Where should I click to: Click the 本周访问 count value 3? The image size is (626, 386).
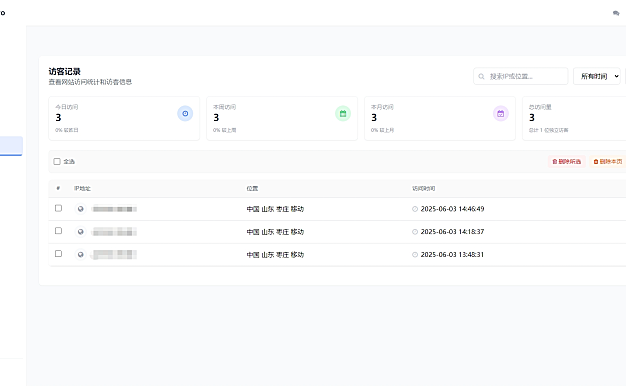(216, 117)
